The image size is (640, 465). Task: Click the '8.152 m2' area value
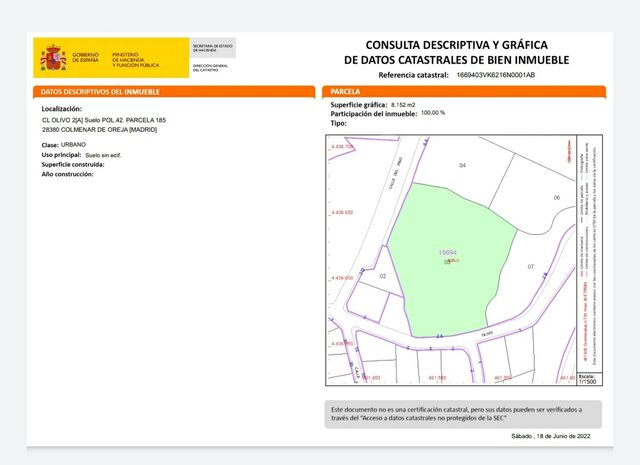[403, 105]
